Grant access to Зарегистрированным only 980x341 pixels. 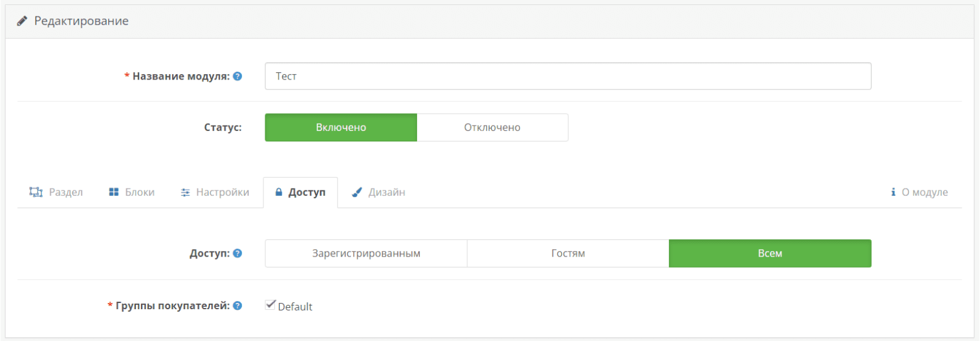pyautogui.click(x=366, y=253)
